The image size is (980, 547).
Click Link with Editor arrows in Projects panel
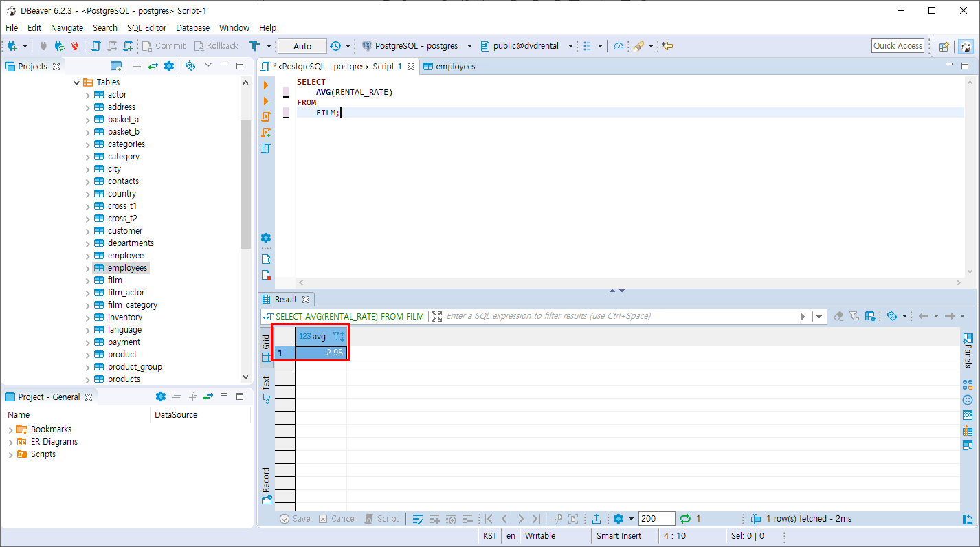153,66
